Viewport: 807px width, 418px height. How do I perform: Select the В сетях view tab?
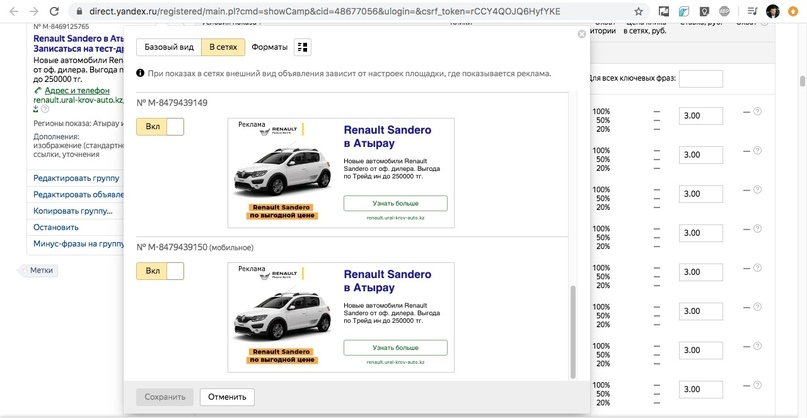click(x=223, y=47)
